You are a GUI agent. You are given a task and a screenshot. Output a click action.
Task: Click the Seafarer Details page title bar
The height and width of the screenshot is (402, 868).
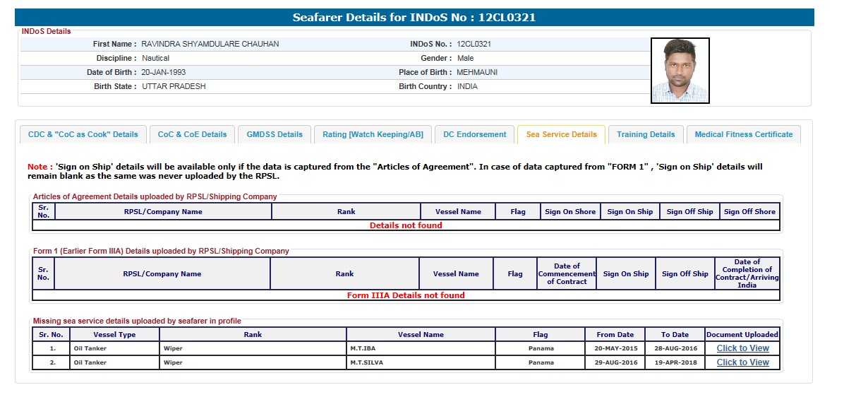[414, 18]
